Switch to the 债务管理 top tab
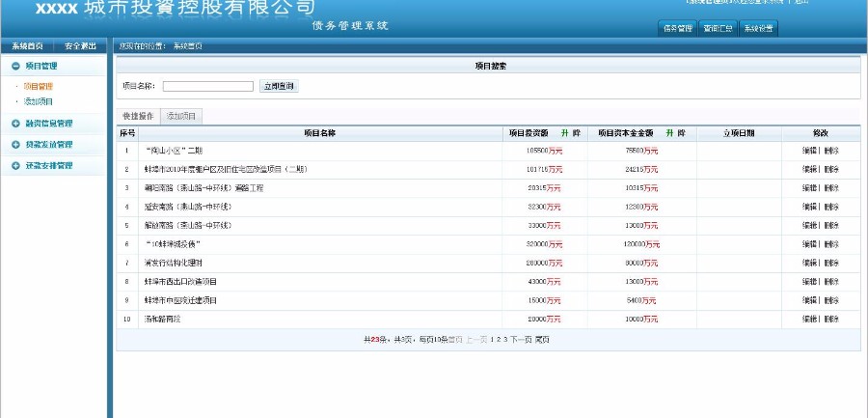Image resolution: width=868 pixels, height=418 pixels. (x=678, y=29)
